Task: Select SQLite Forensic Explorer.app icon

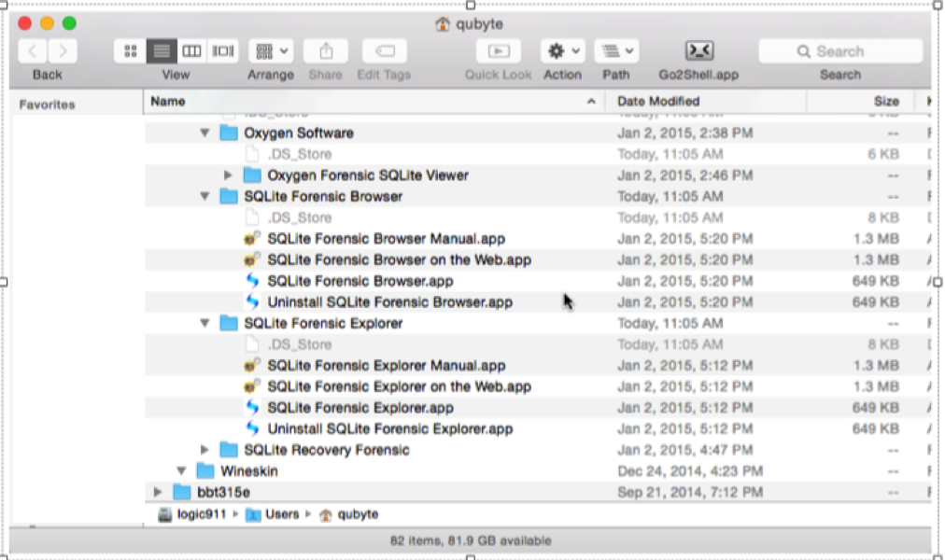Action: click(x=252, y=408)
